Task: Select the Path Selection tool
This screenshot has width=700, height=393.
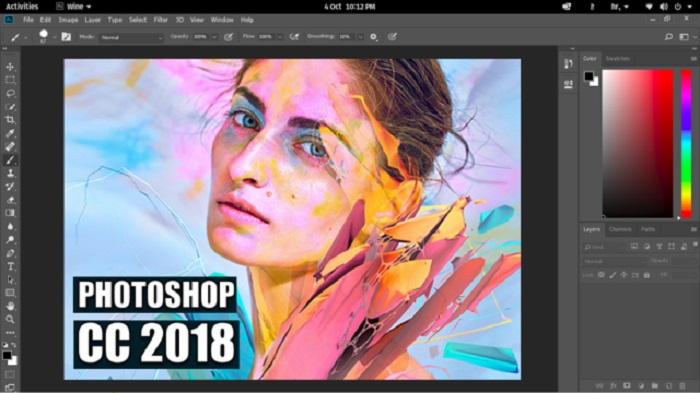Action: (10, 280)
